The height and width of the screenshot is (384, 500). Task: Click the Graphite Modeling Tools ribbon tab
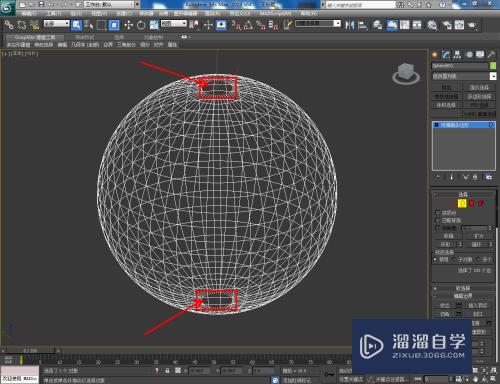tap(35, 37)
